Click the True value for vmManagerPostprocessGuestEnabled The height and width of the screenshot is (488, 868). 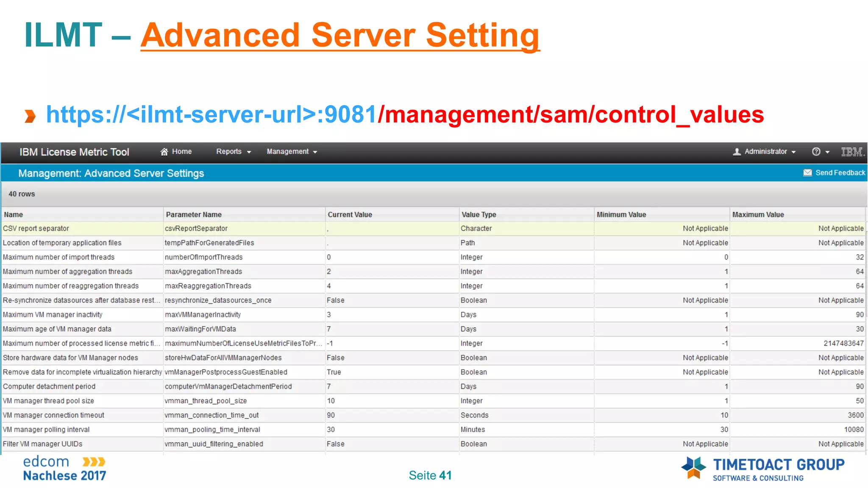(x=334, y=372)
